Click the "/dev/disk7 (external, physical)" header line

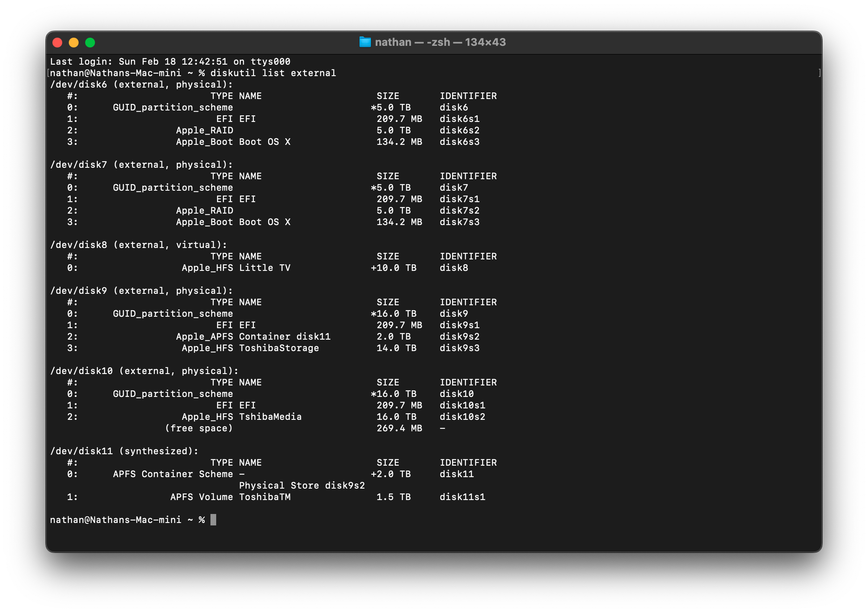(x=141, y=165)
